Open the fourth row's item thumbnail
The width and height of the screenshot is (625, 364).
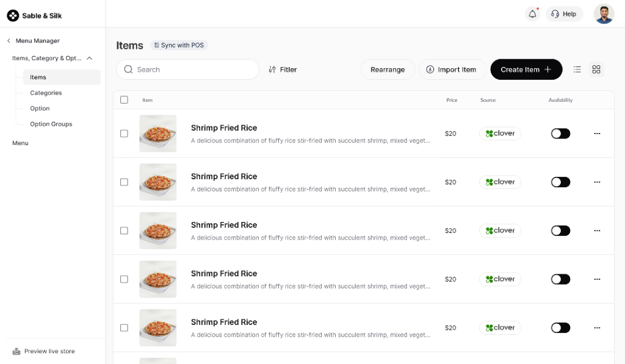(158, 279)
